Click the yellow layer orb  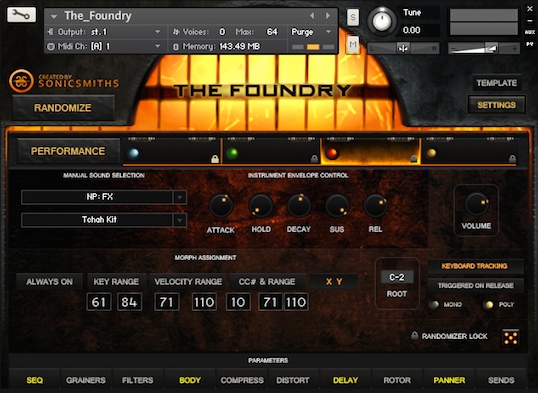point(431,153)
